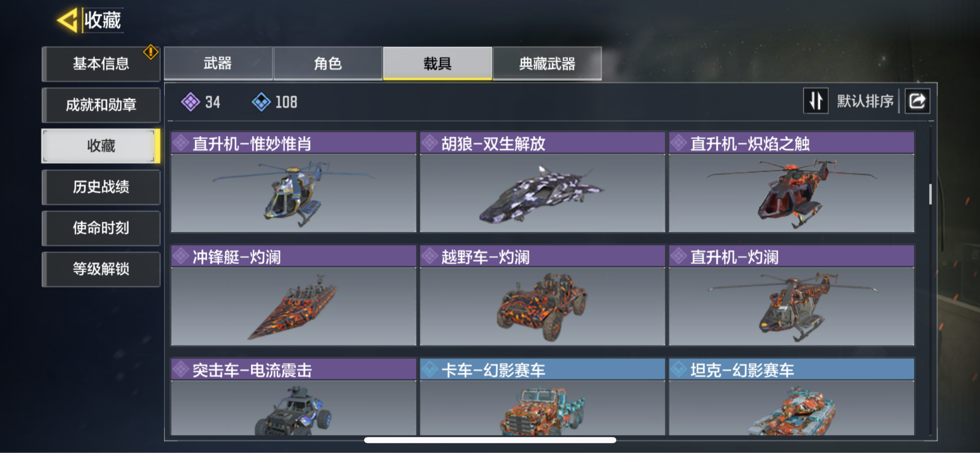Open the 默认排序 sorting dropdown
The width and height of the screenshot is (980, 453).
click(x=865, y=101)
